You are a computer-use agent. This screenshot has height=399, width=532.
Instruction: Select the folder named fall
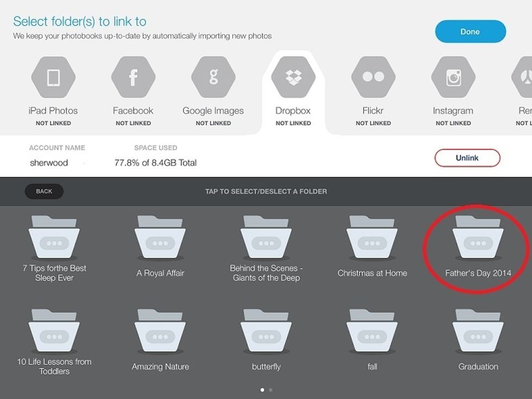point(372,332)
